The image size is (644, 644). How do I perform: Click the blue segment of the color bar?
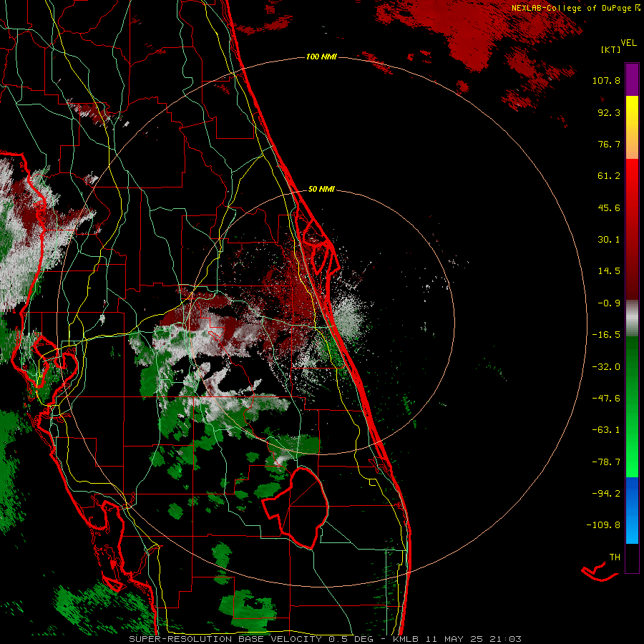click(x=632, y=510)
